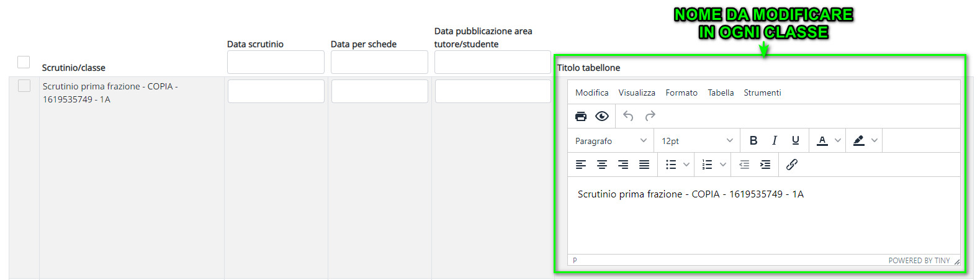Click the POWERED BY TINY link
980x280 pixels.
(919, 261)
